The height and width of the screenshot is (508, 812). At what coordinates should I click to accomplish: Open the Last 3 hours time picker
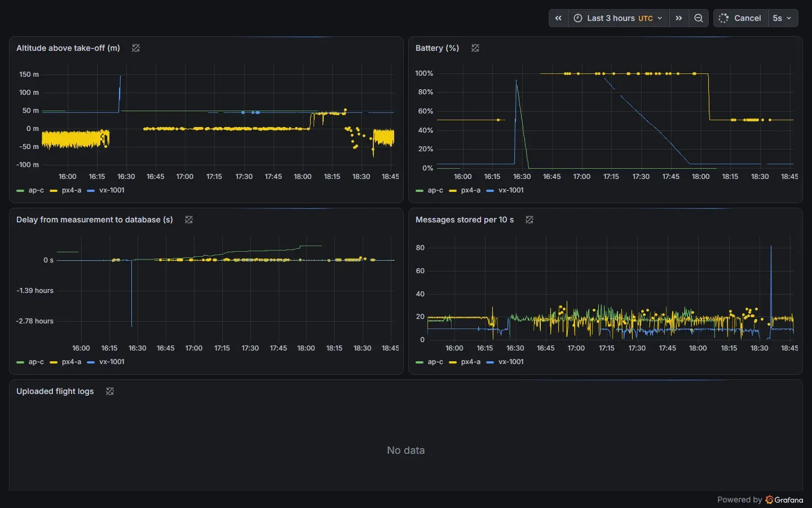click(x=619, y=18)
